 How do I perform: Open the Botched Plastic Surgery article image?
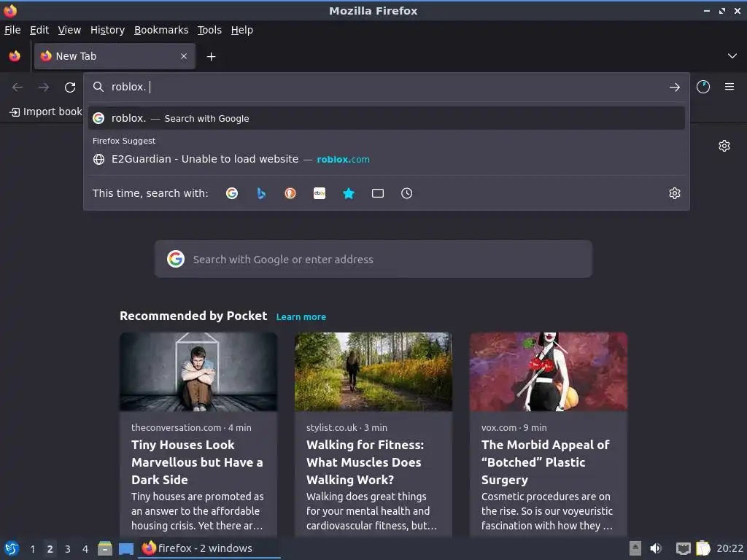coord(549,372)
